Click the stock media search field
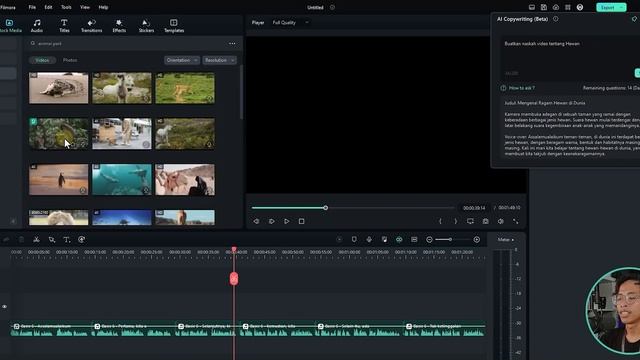 [x=127, y=43]
